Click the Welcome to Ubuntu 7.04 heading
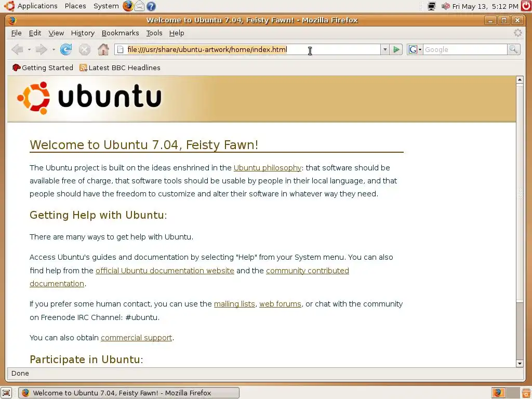The width and height of the screenshot is (532, 399). 144,144
